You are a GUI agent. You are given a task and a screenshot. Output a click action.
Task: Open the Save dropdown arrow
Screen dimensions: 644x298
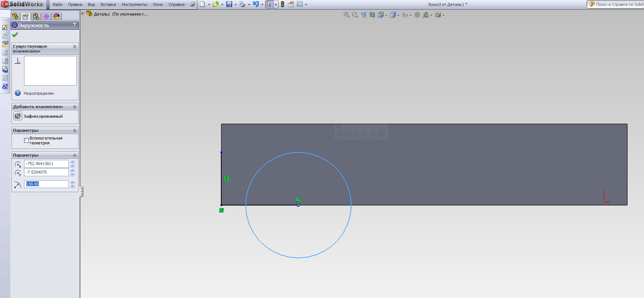[x=236, y=4]
